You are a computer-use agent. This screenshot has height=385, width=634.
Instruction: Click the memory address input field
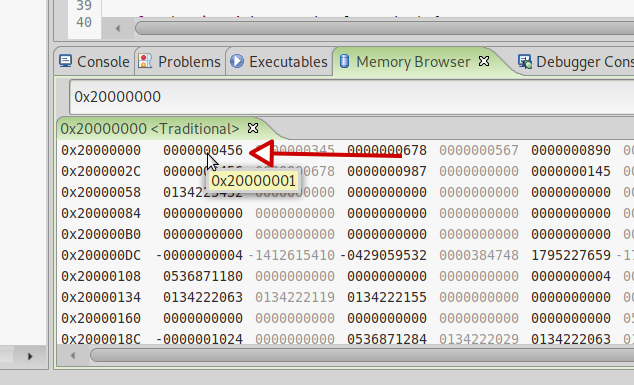(x=352, y=97)
